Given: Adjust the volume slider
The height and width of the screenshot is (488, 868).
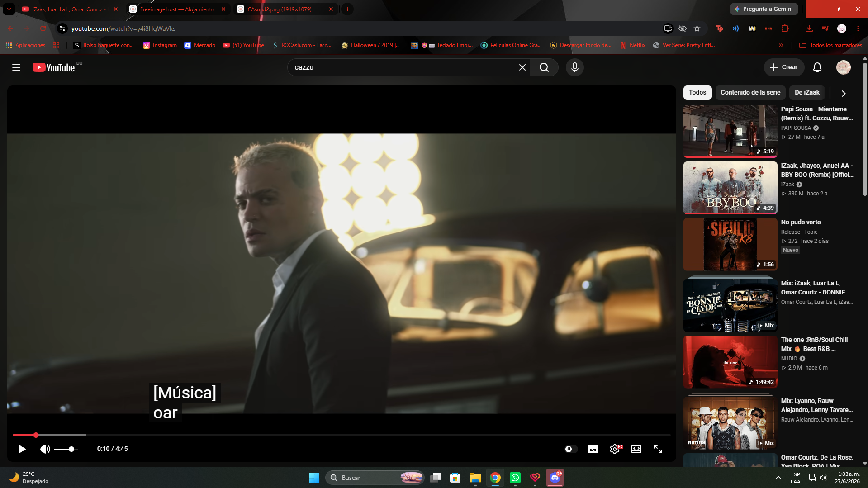Looking at the screenshot, I should (66, 449).
